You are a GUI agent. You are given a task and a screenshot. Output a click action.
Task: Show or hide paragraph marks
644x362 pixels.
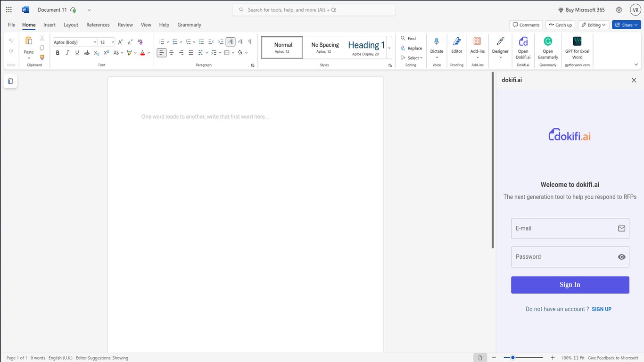pos(250,42)
